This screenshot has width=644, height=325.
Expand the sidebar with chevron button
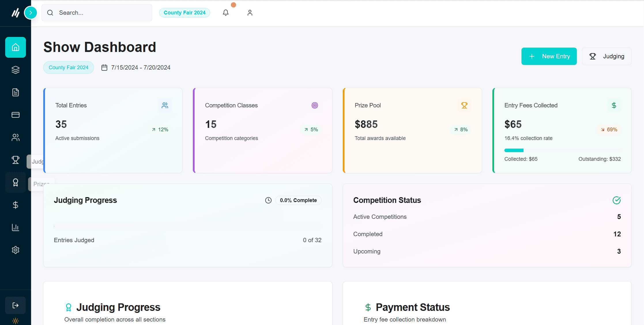[31, 13]
